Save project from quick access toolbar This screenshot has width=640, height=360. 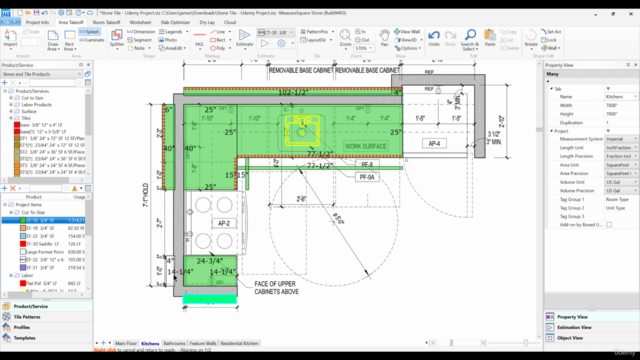coord(36,13)
